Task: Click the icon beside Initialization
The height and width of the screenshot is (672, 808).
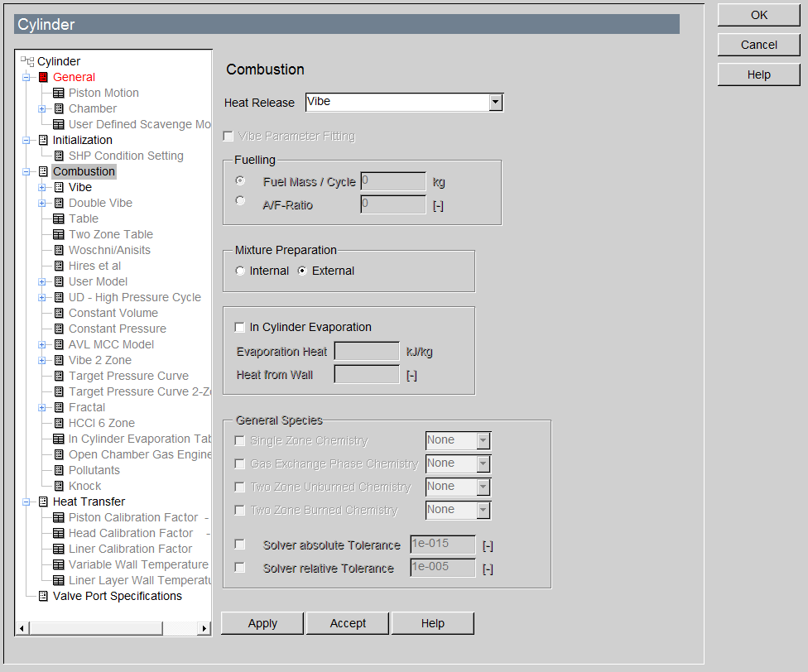Action: click(43, 140)
